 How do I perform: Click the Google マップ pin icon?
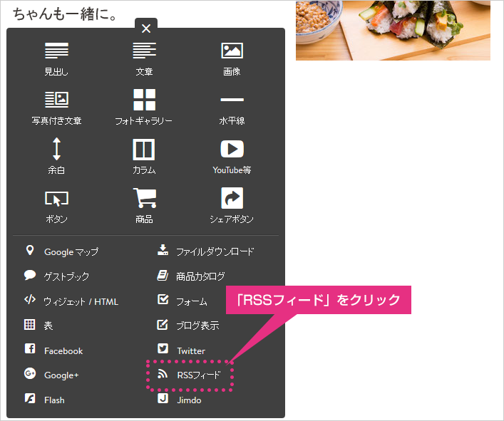[x=30, y=251]
